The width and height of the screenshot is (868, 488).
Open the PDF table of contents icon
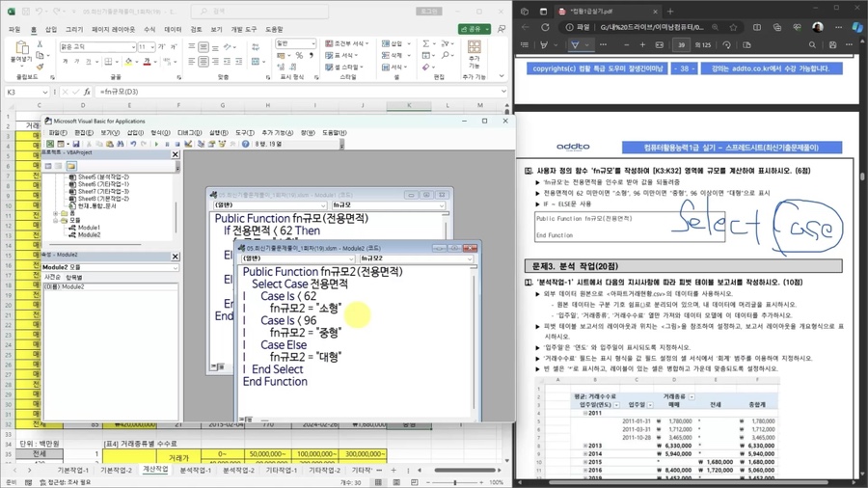click(x=525, y=44)
